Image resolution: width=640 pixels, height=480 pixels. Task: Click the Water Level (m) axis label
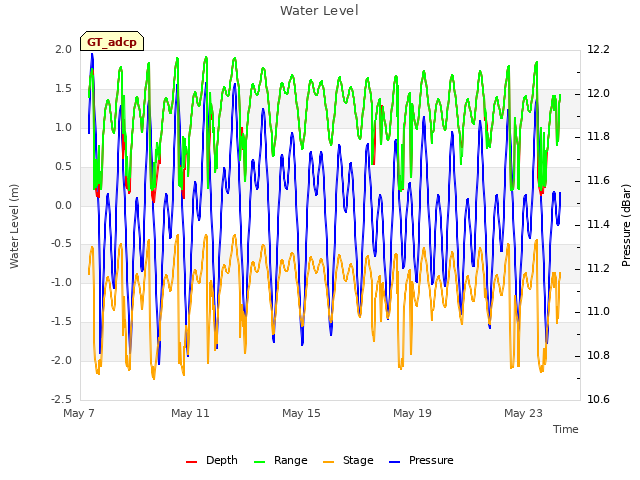pos(14,226)
